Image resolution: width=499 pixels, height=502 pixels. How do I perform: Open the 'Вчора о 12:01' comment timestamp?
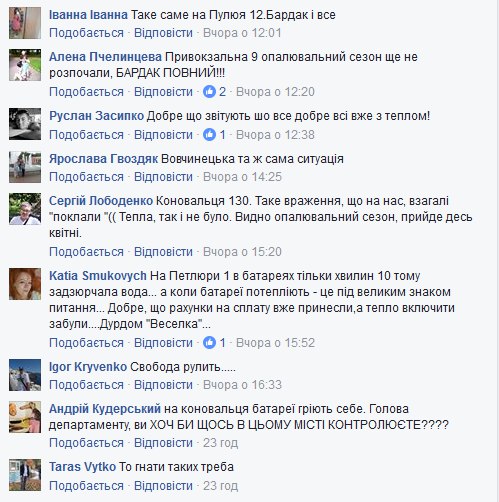coord(242,33)
